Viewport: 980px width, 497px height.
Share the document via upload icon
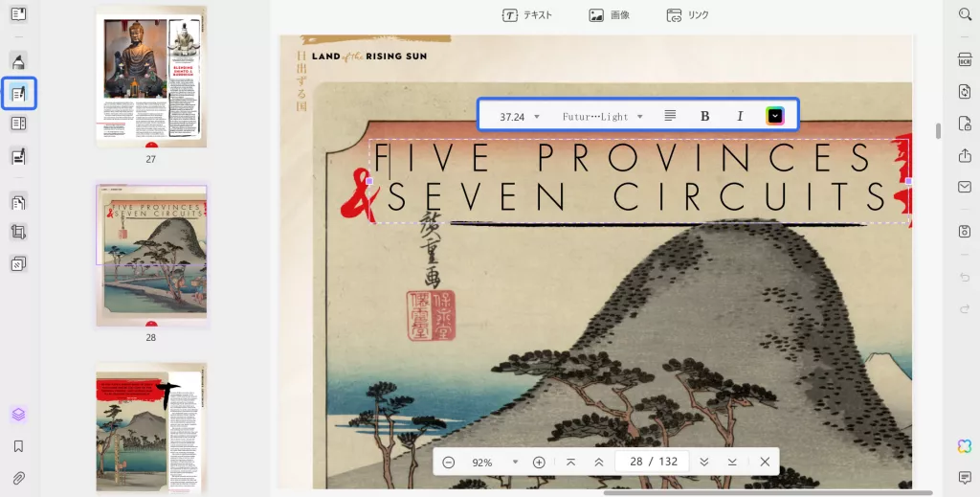(965, 155)
